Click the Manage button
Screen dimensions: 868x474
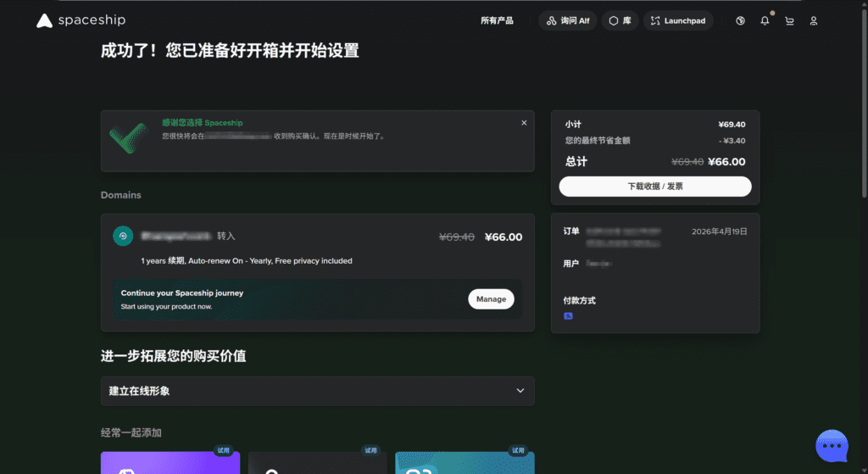pos(491,299)
